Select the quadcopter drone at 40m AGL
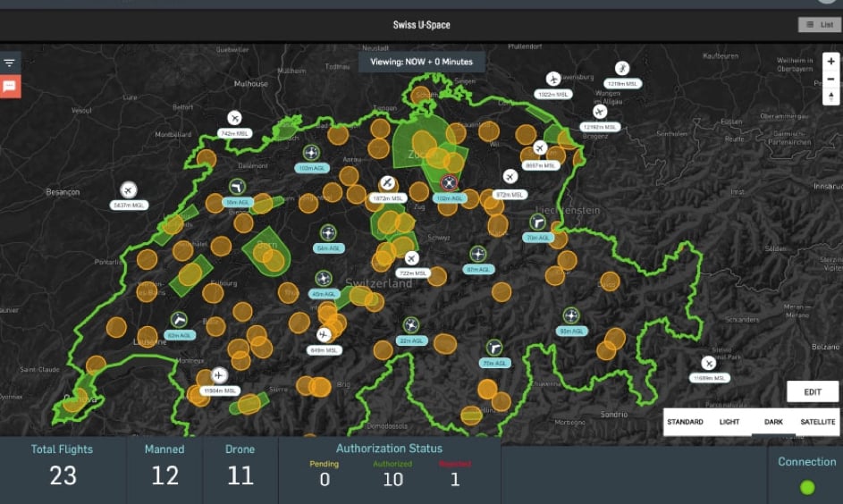 (x=323, y=278)
